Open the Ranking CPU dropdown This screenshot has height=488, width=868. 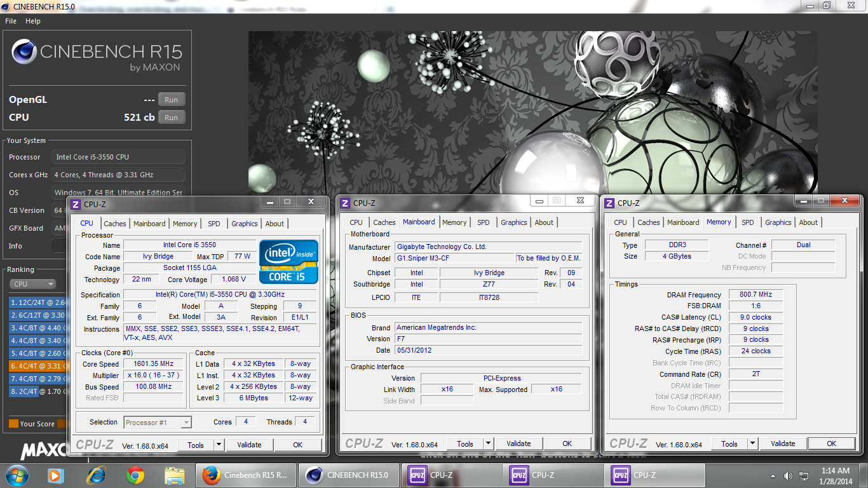click(33, 284)
